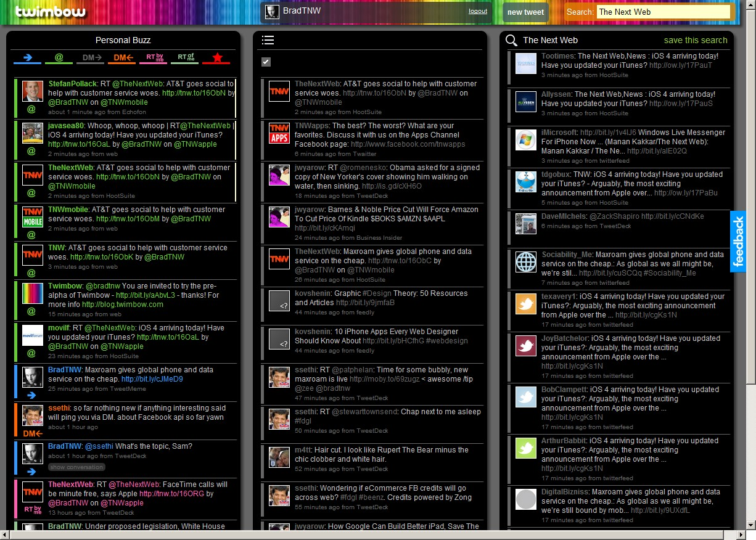Screen dimensions: 756x540
Task: Open link http://tnw.to/16ObN in StefanPollack's tweet
Action: [x=192, y=93]
